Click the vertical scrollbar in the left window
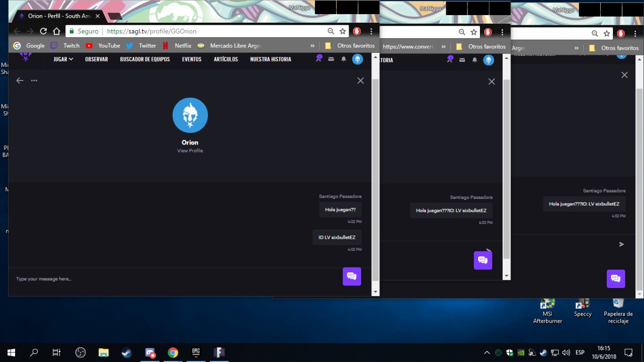Viewport: 644px width, 362px height. (x=375, y=180)
